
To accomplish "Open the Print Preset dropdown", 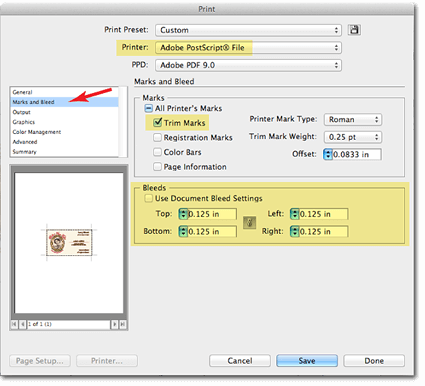I will coord(248,30).
